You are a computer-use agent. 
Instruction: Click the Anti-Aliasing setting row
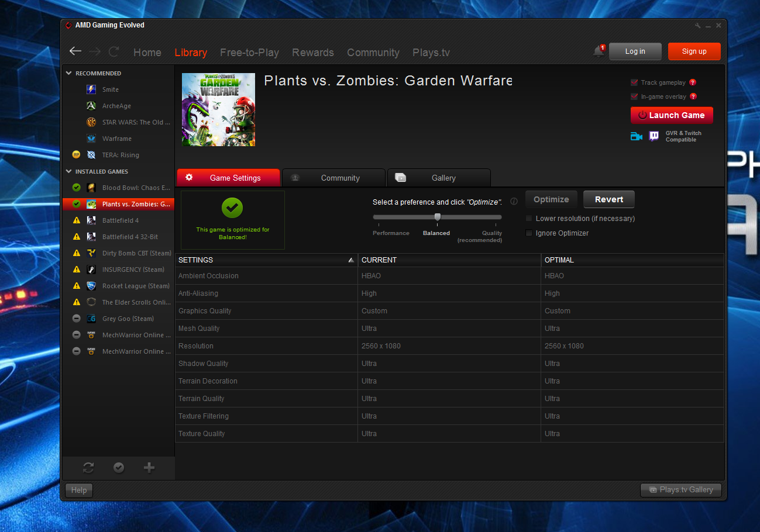point(449,293)
